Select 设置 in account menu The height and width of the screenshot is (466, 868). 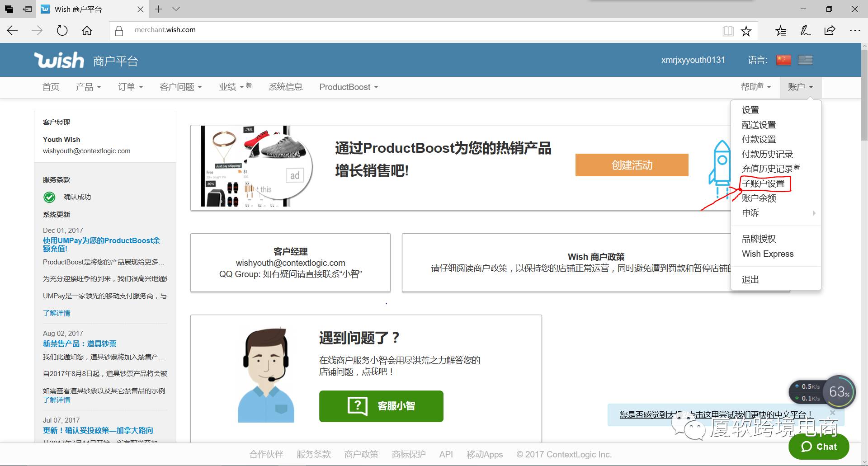(750, 110)
